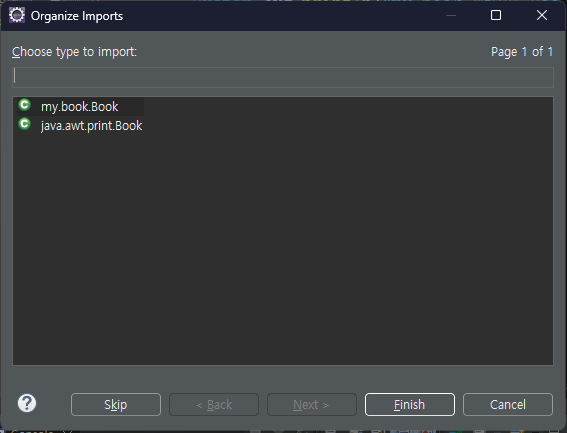Close the Organize Imports dialog with X

point(542,15)
